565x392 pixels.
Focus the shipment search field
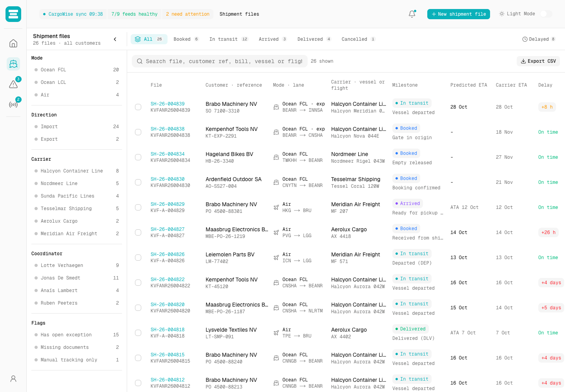[x=219, y=61]
